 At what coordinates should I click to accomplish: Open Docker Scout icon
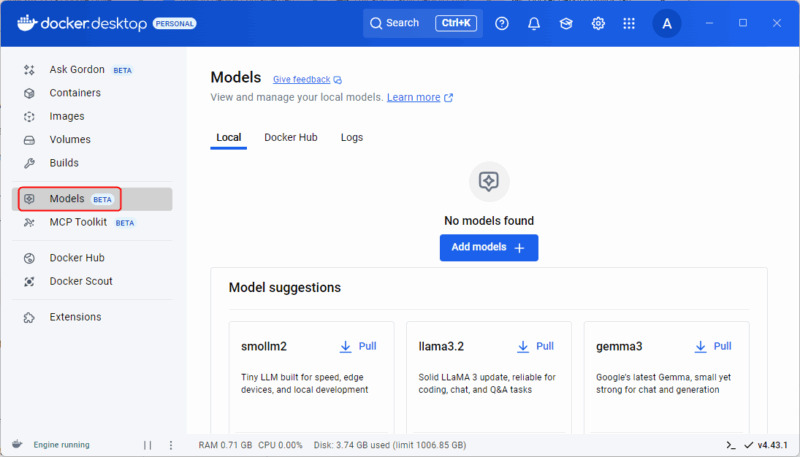pos(29,282)
